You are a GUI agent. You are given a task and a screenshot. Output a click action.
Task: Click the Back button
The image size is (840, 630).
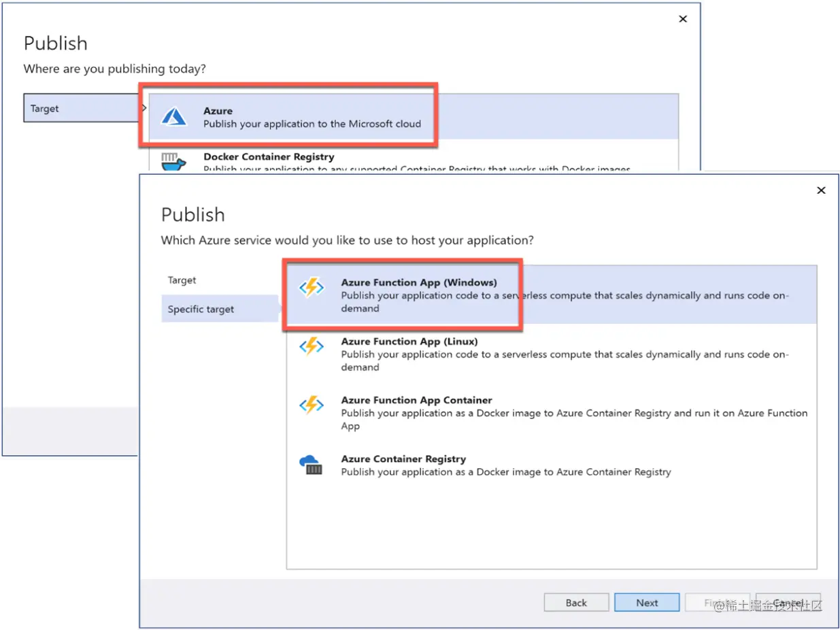(x=576, y=603)
